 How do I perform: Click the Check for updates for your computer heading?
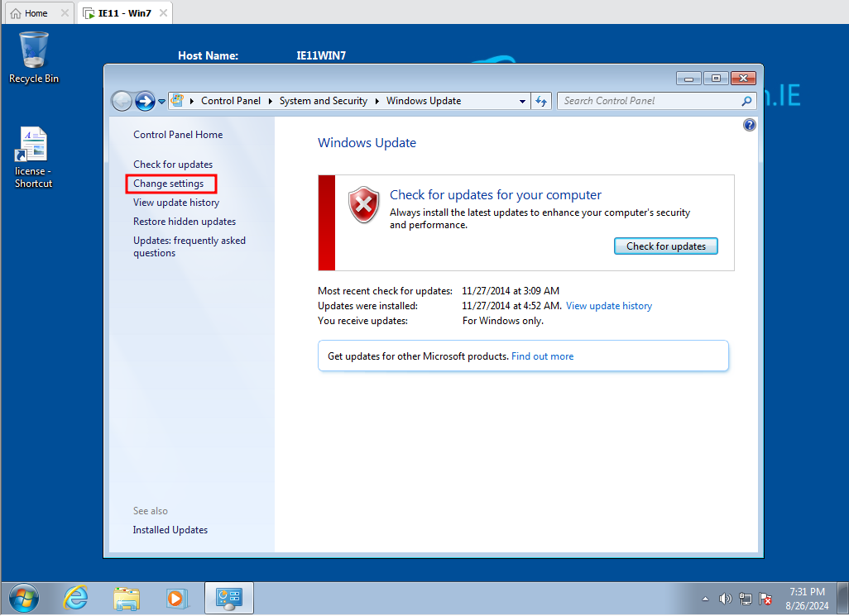[496, 194]
